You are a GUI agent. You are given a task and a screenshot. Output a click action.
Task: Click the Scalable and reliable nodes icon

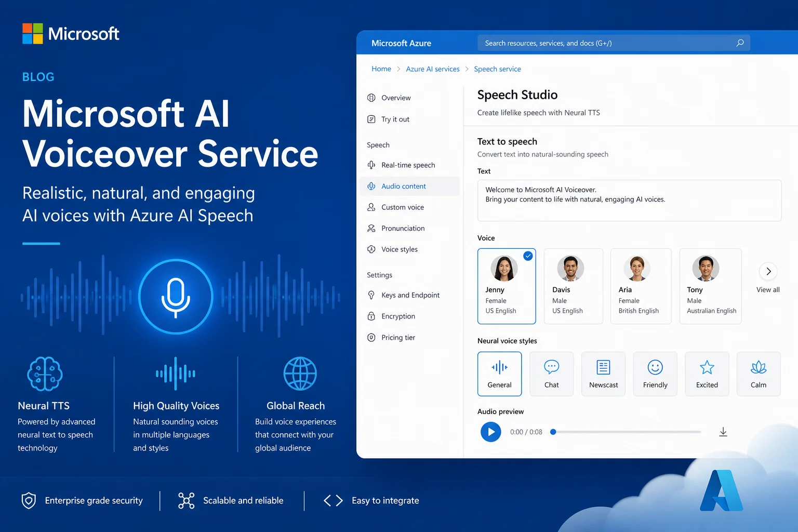[x=186, y=500]
